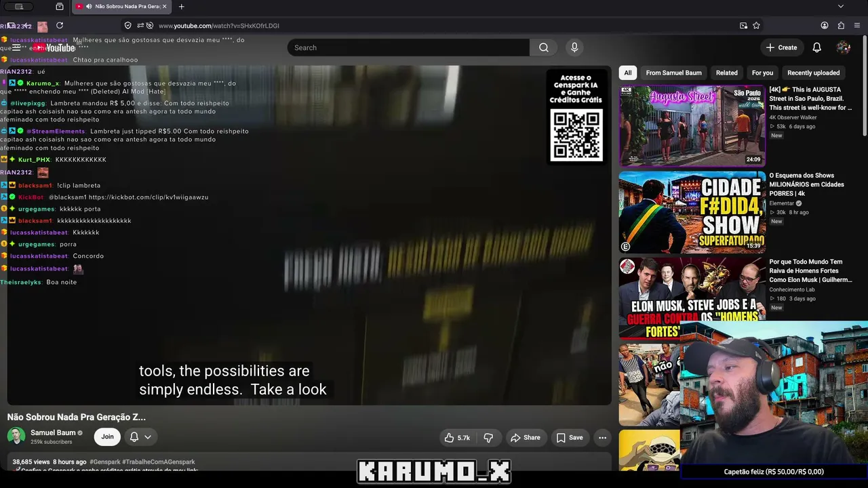Save the video to a playlist
The width and height of the screenshot is (868, 488).
pos(570,438)
